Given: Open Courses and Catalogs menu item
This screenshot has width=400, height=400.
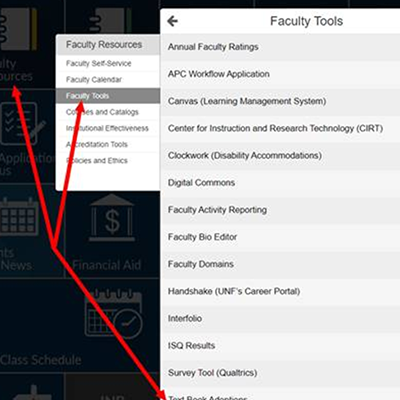Looking at the screenshot, I should [108, 112].
